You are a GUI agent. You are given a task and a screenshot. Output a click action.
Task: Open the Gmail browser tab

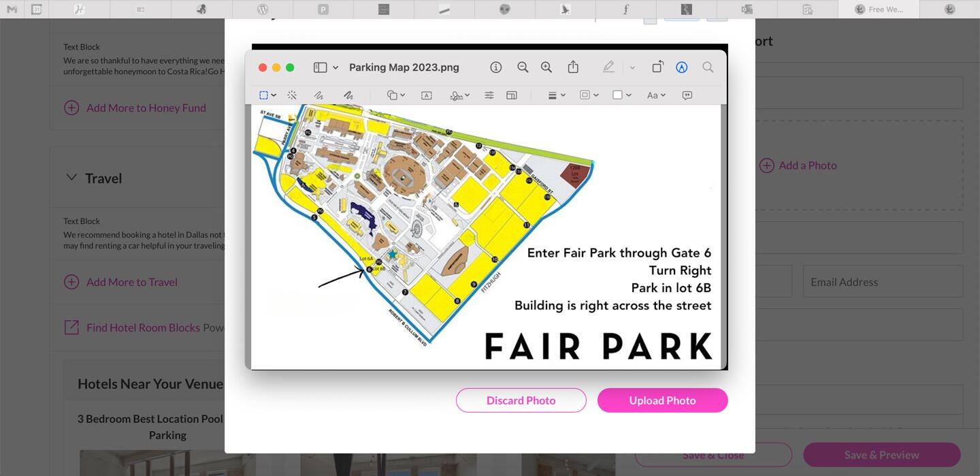point(12,9)
